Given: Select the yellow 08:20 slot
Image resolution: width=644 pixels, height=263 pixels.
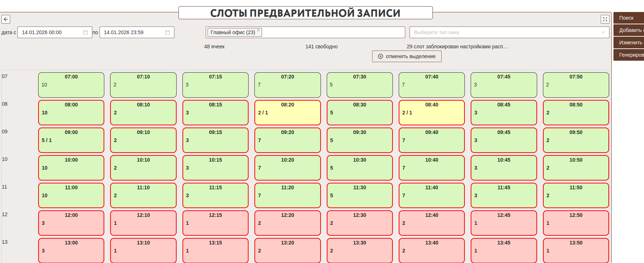Looking at the screenshot, I should (x=287, y=113).
